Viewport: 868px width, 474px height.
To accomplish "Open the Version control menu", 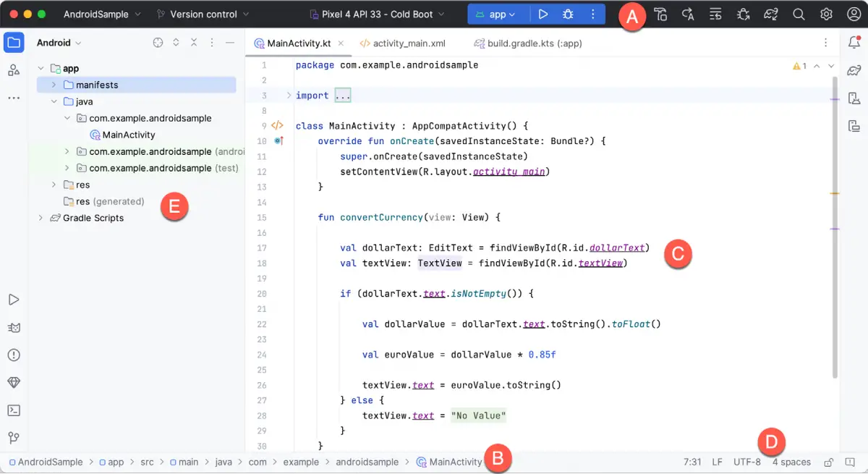I will tap(203, 14).
